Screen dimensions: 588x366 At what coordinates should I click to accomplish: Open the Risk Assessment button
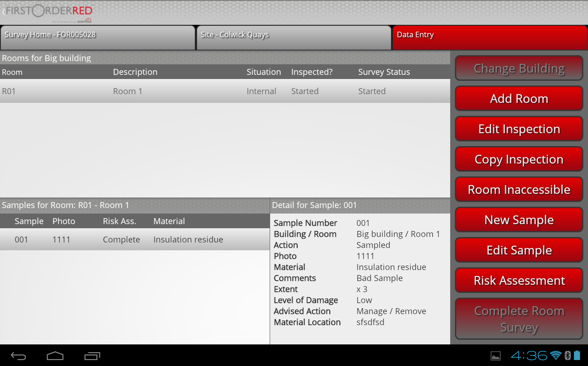[519, 281]
